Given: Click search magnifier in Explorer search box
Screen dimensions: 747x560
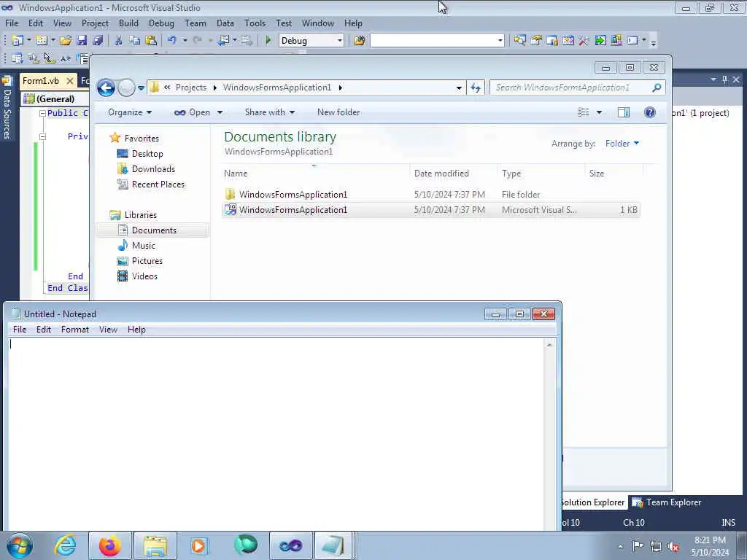Looking at the screenshot, I should [657, 87].
